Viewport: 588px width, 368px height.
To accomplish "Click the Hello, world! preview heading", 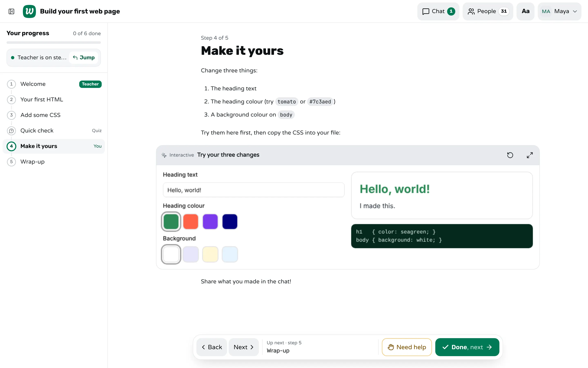I will [x=395, y=189].
